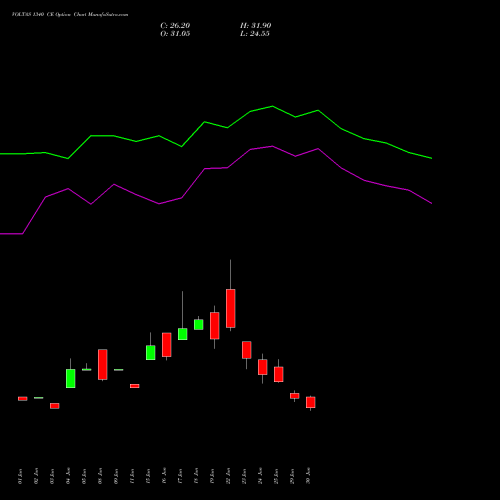
Task: Click the 08 Jun date label
Action: point(100,476)
